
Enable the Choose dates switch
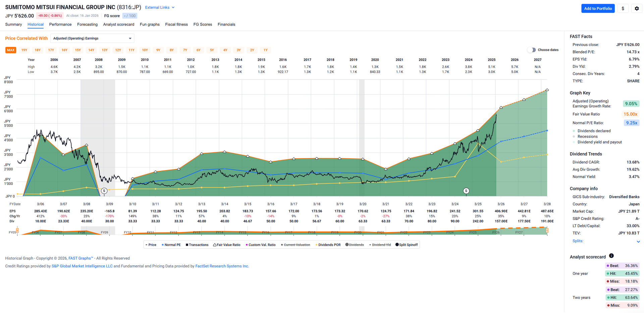coord(532,50)
